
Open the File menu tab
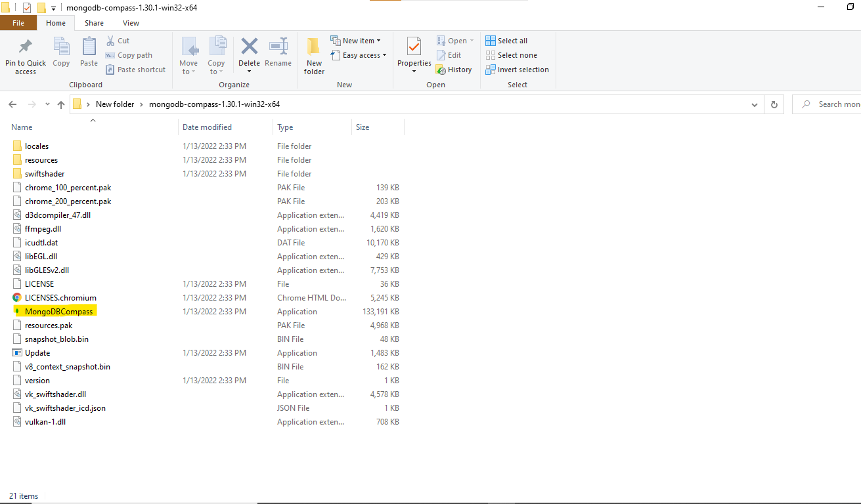click(18, 23)
